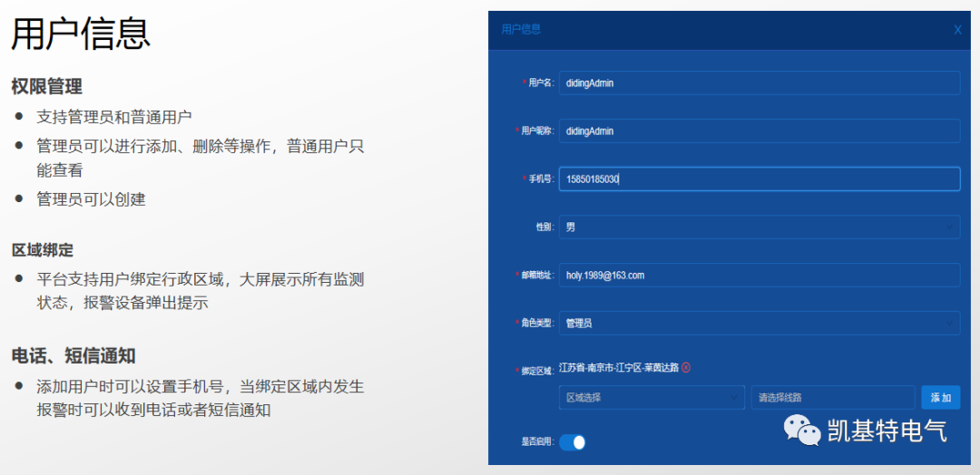Click the 添加 button
Image resolution: width=980 pixels, height=475 pixels.
(x=941, y=397)
